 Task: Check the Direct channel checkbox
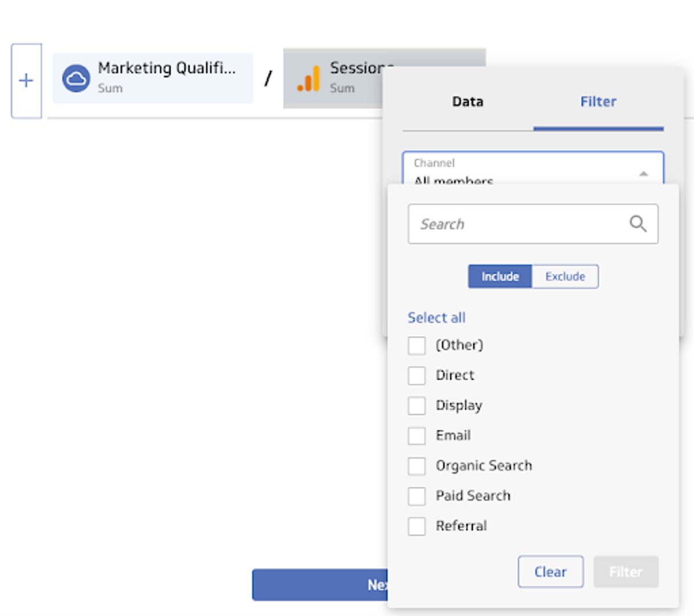(417, 375)
